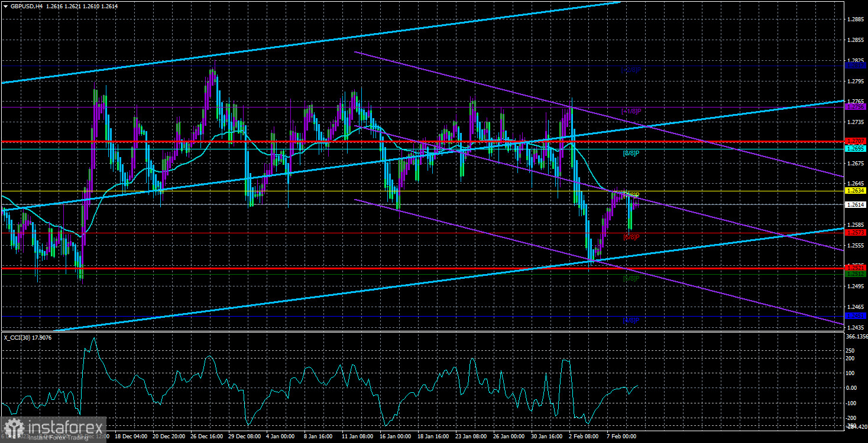Click the 1.2735 price axis value
The height and width of the screenshot is (443, 868).
coord(856,122)
